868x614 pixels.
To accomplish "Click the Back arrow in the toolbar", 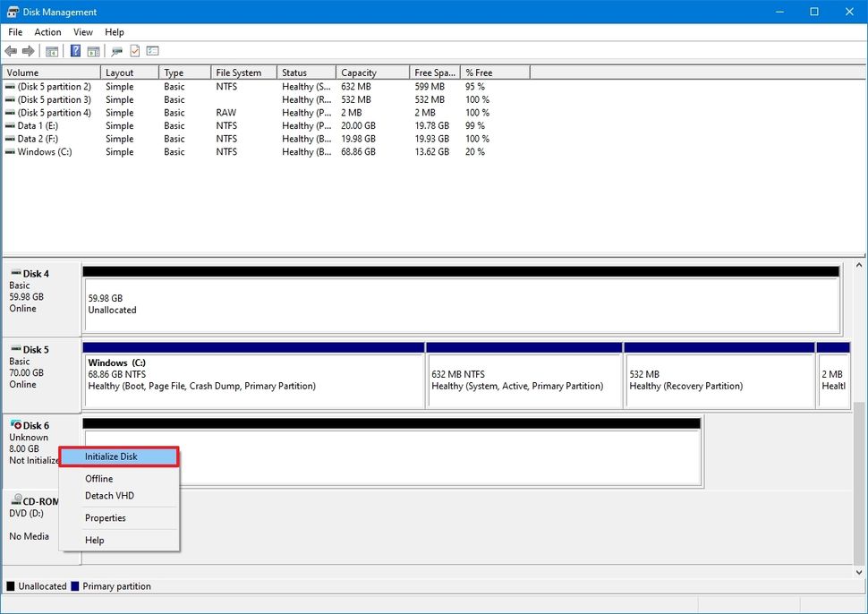I will coord(11,51).
